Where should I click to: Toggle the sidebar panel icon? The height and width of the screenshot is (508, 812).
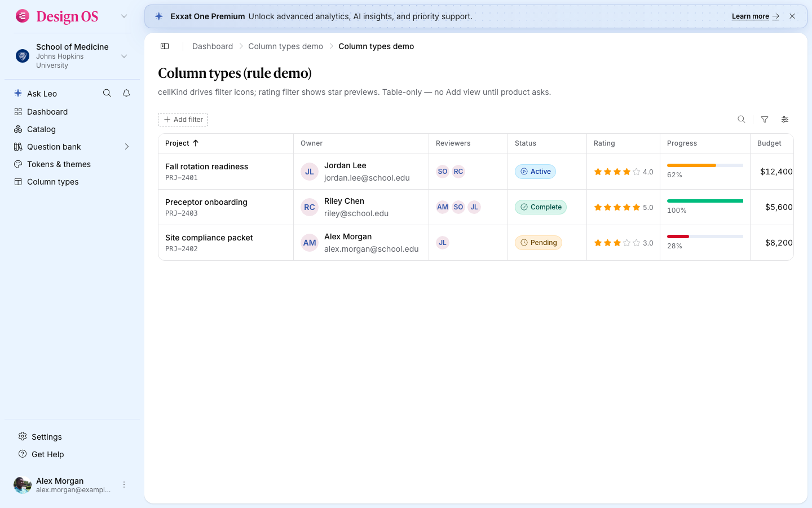pos(165,46)
